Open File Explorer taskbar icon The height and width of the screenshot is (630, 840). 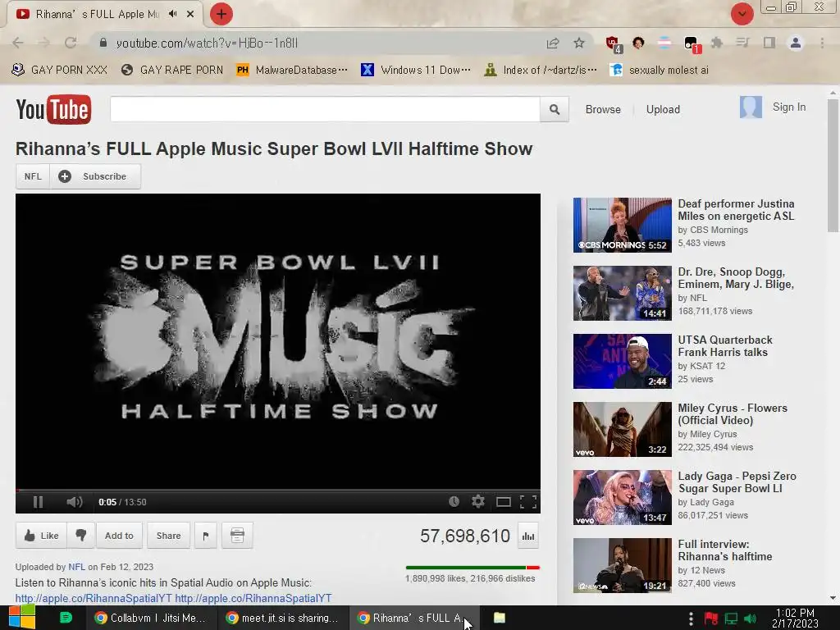coord(500,618)
